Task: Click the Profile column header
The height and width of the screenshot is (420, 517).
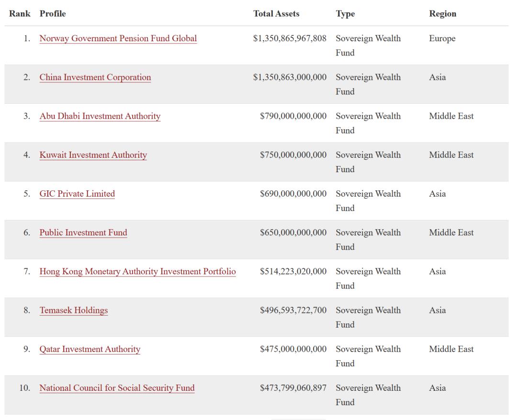Action: (x=53, y=14)
